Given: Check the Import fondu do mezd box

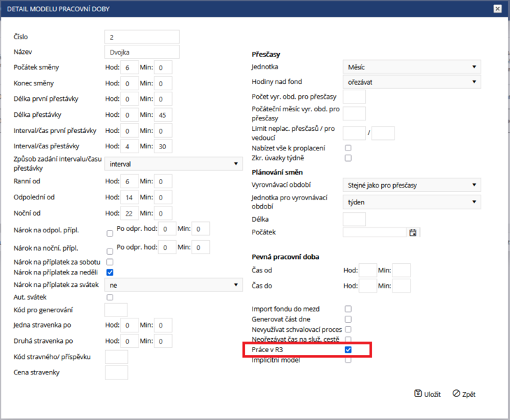Looking at the screenshot, I should [348, 309].
